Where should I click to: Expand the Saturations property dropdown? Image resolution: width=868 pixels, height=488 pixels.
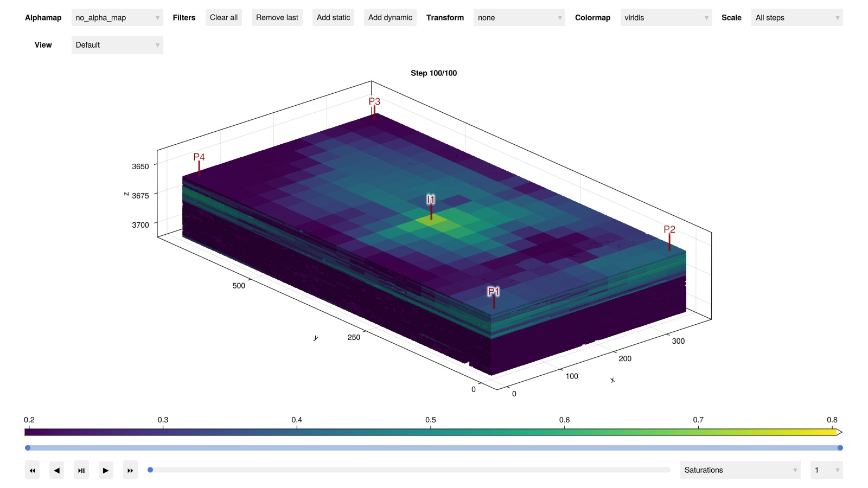tap(740, 470)
